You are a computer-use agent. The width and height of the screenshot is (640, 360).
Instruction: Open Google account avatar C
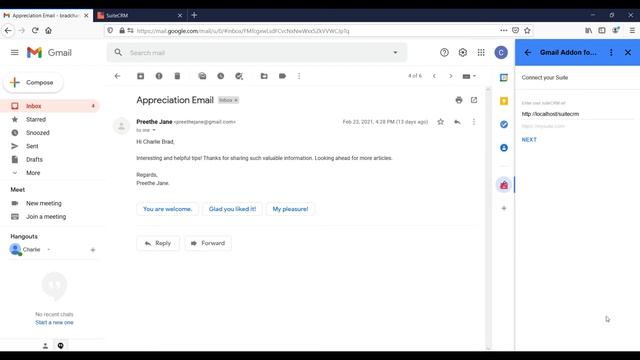pyautogui.click(x=501, y=52)
